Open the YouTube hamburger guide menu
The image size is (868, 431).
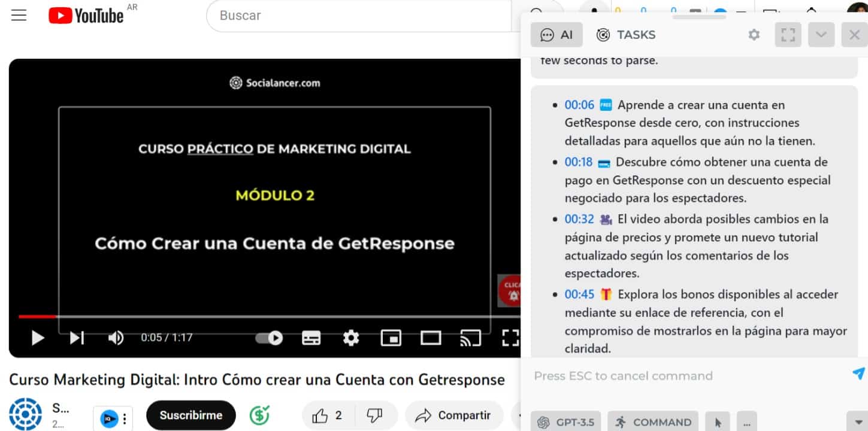19,16
